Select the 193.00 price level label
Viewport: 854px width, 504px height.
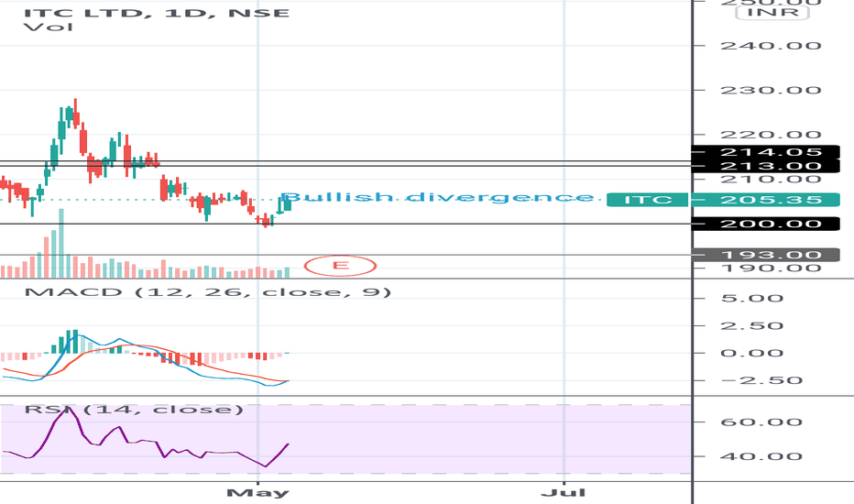[x=765, y=255]
